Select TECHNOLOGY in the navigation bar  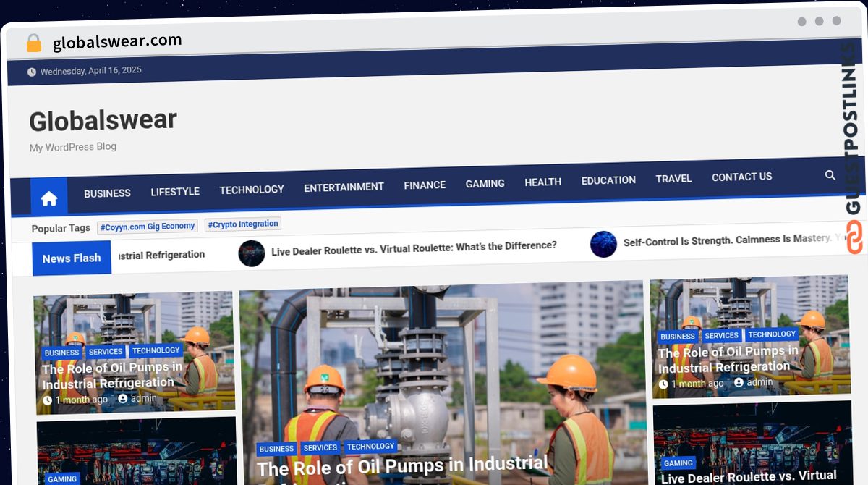pos(252,190)
